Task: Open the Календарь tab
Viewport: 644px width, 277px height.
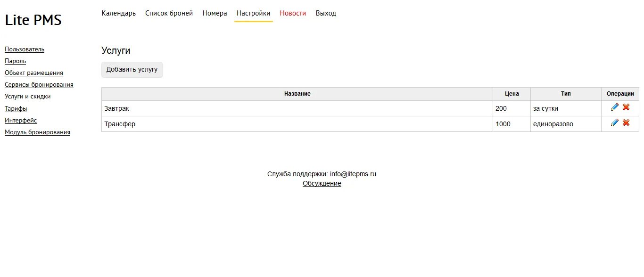Action: coord(119,13)
